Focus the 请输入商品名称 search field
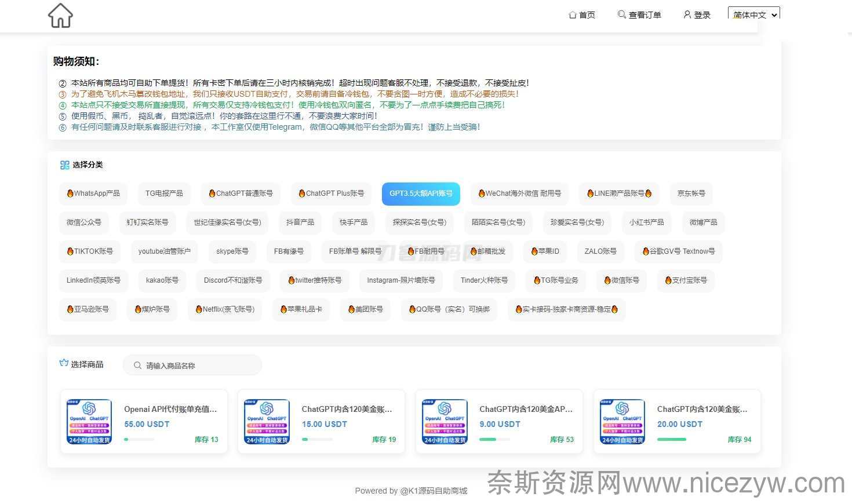Viewport: 852px width, 504px height. 192,366
